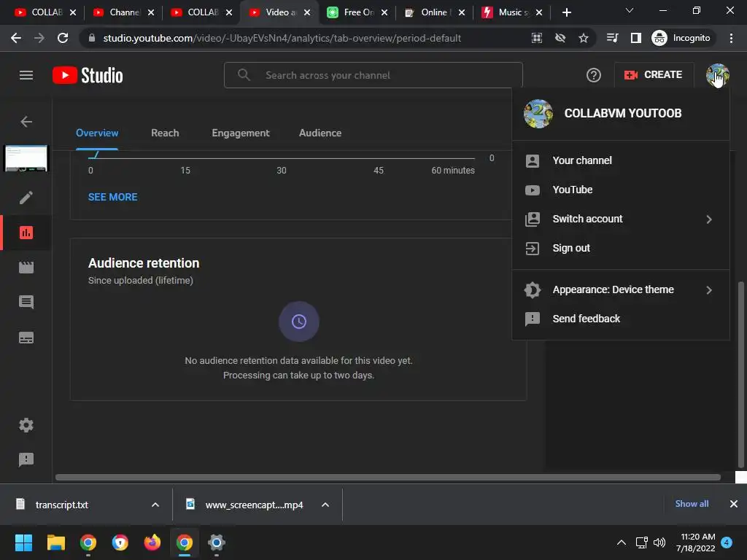
Task: Focus the Search across your channel field
Action: click(373, 75)
